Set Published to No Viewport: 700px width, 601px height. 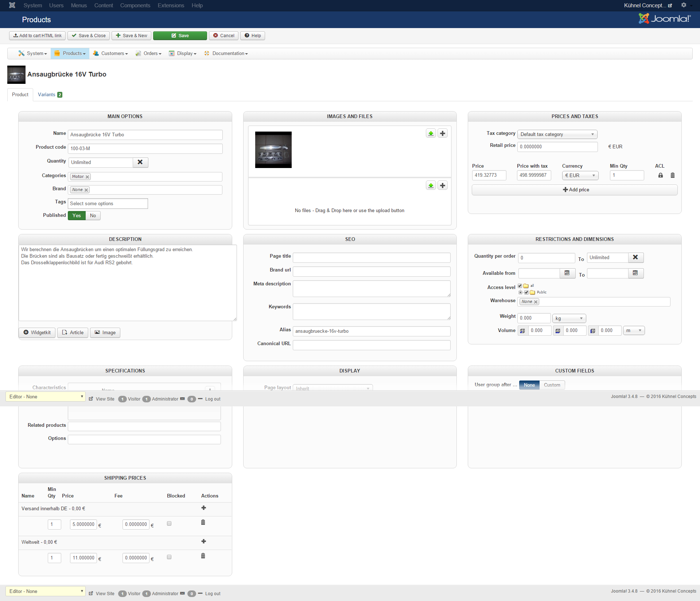93,215
